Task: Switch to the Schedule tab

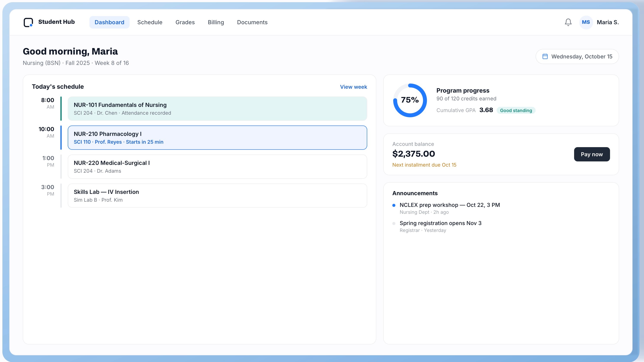Action: coord(150,22)
